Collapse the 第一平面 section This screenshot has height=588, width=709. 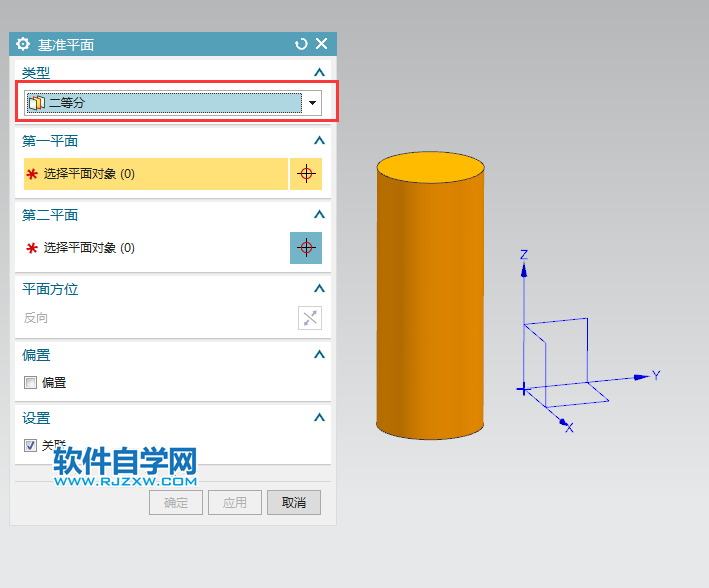[319, 141]
